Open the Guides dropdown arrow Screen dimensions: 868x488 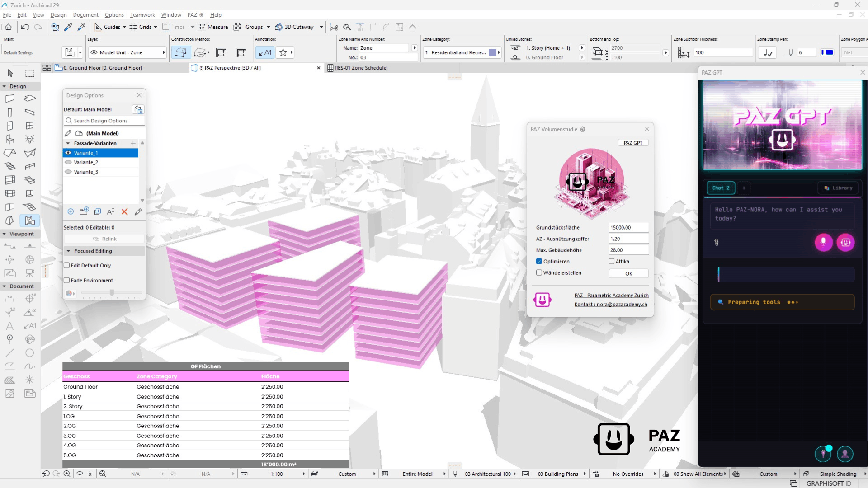click(124, 27)
